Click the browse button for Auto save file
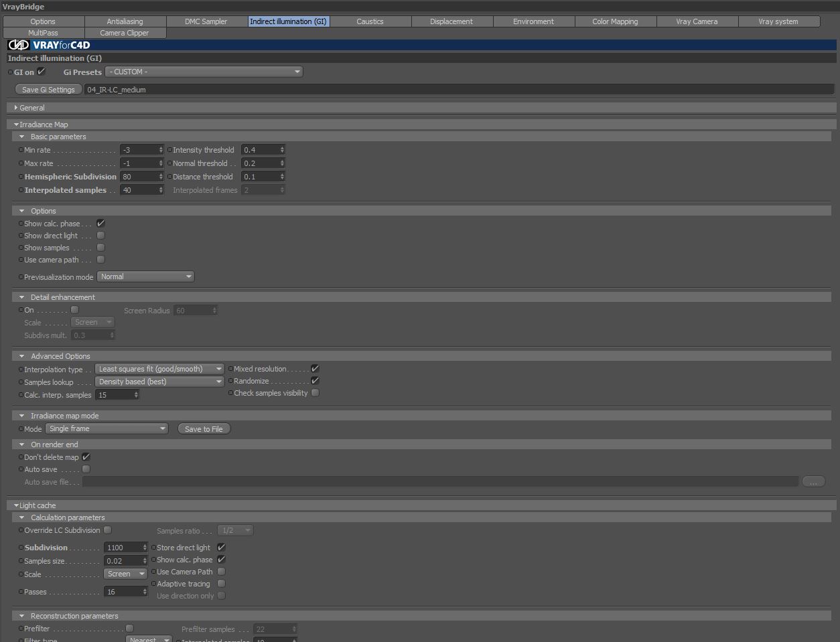The width and height of the screenshot is (840, 642). pyautogui.click(x=813, y=481)
